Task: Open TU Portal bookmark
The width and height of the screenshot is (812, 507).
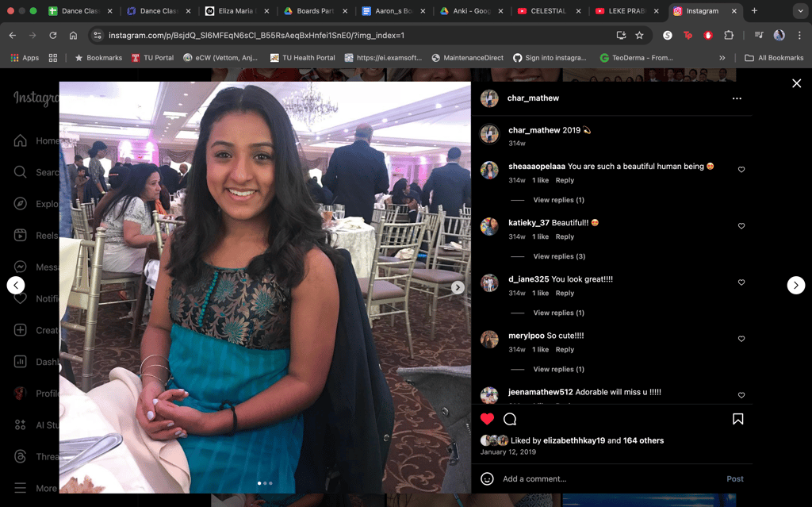Action: [152, 58]
